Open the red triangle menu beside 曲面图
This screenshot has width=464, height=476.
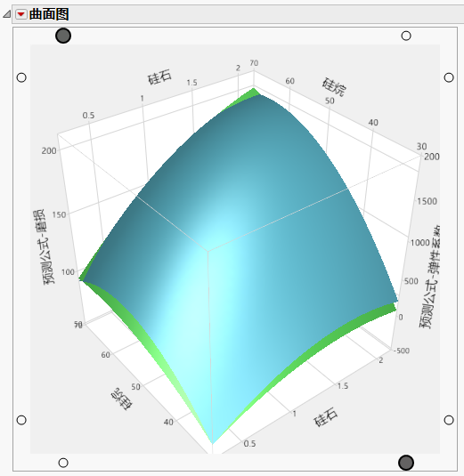point(21,14)
